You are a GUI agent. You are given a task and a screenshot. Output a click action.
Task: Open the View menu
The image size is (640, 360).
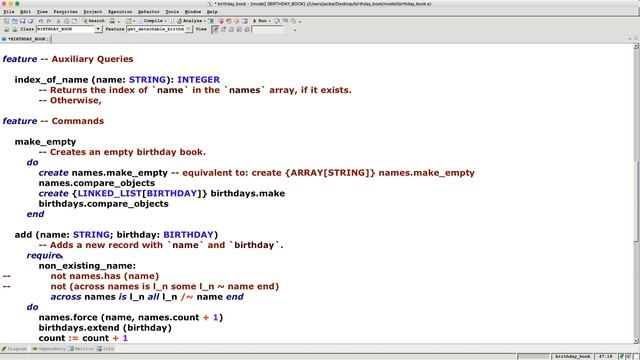click(x=42, y=12)
